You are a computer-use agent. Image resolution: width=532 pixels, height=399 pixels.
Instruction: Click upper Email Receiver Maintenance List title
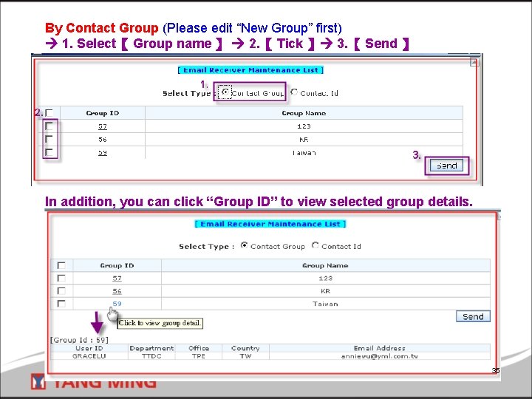[x=250, y=70]
